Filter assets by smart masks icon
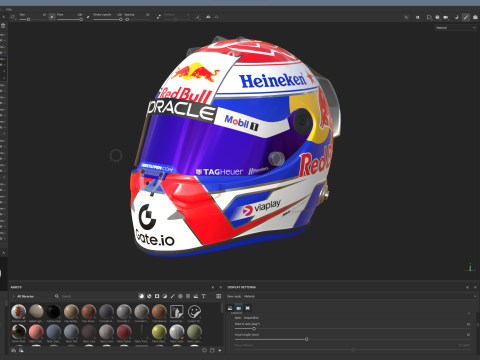Image resolution: width=480 pixels, height=360 pixels. pyautogui.click(x=157, y=296)
